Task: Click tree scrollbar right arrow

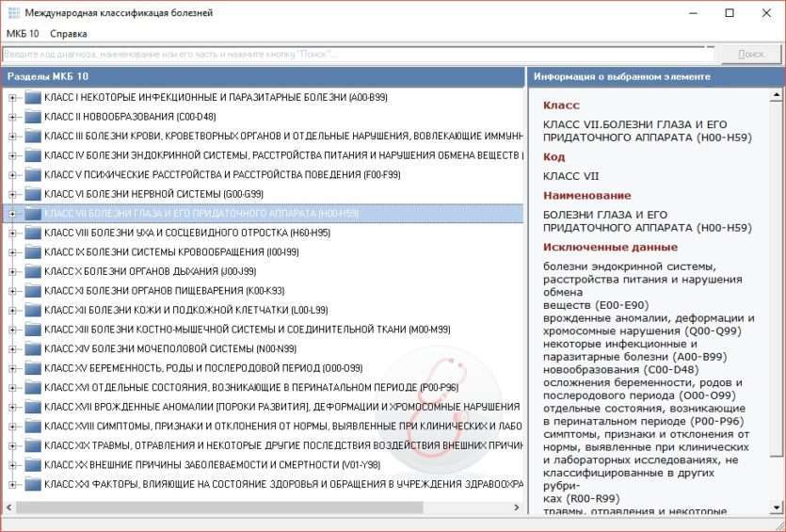Action: click(x=517, y=508)
